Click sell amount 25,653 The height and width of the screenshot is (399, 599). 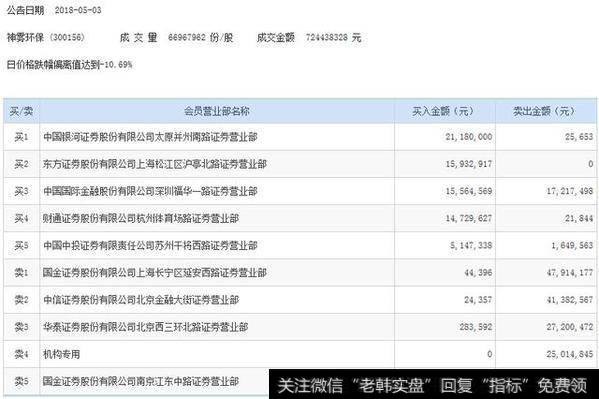click(579, 137)
